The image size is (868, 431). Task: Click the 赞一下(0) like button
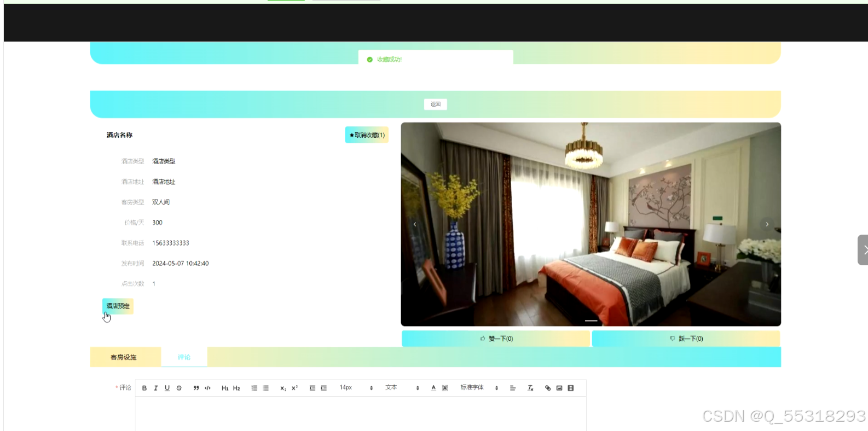(496, 339)
